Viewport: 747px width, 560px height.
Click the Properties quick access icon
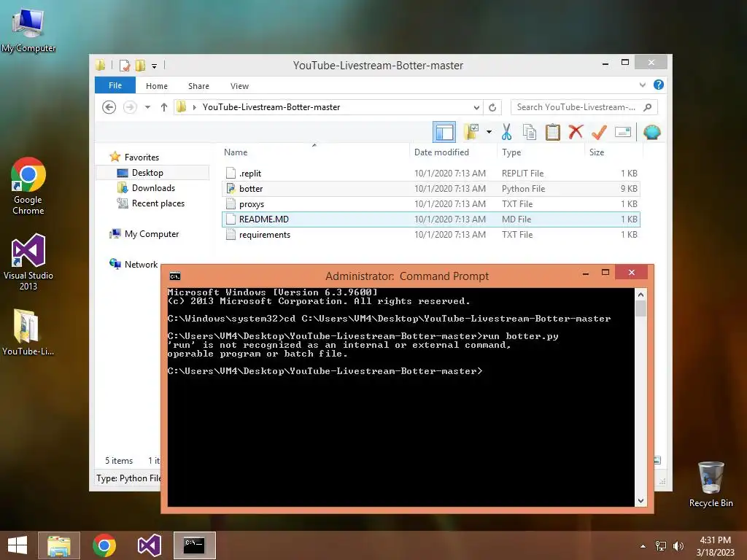click(x=125, y=65)
